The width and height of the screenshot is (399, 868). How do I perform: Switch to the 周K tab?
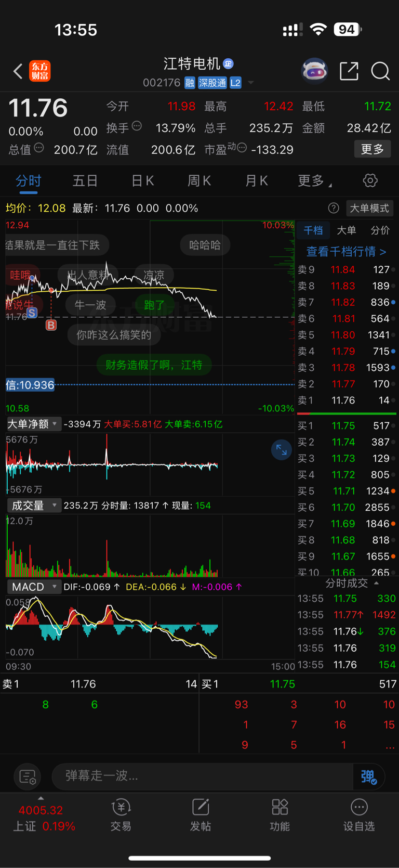click(199, 180)
